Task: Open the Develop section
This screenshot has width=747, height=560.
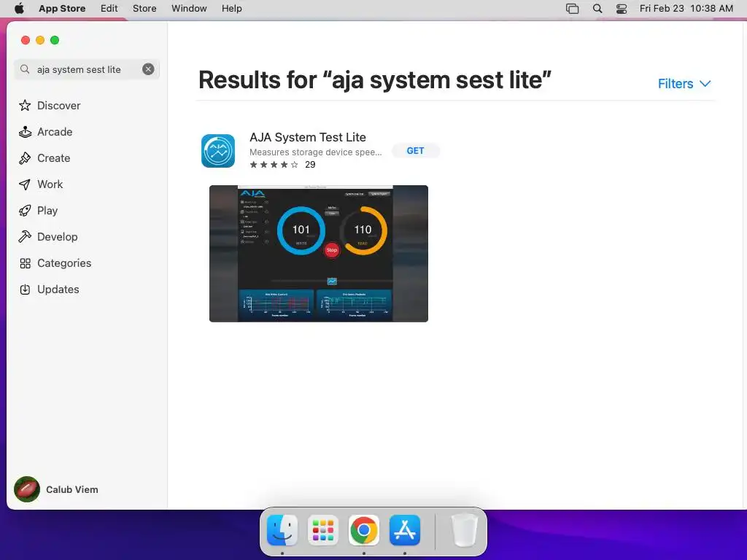Action: [x=48, y=236]
